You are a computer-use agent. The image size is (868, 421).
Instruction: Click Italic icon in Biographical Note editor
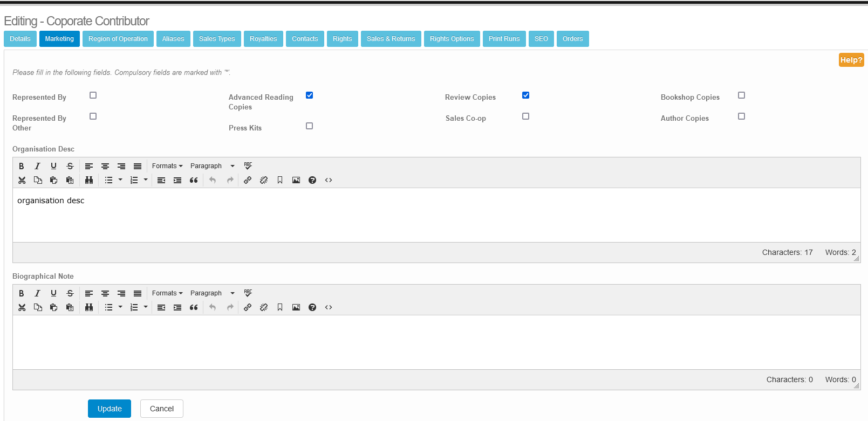click(x=37, y=293)
